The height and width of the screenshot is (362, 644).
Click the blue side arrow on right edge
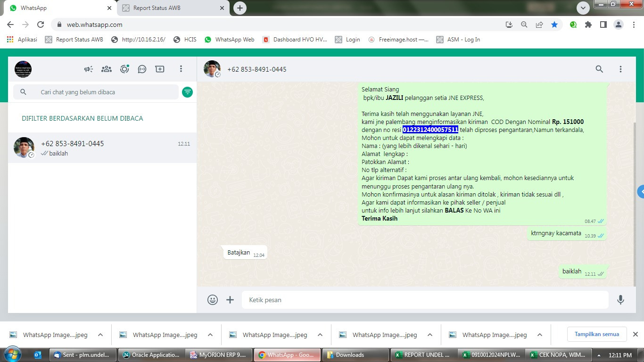(x=641, y=192)
